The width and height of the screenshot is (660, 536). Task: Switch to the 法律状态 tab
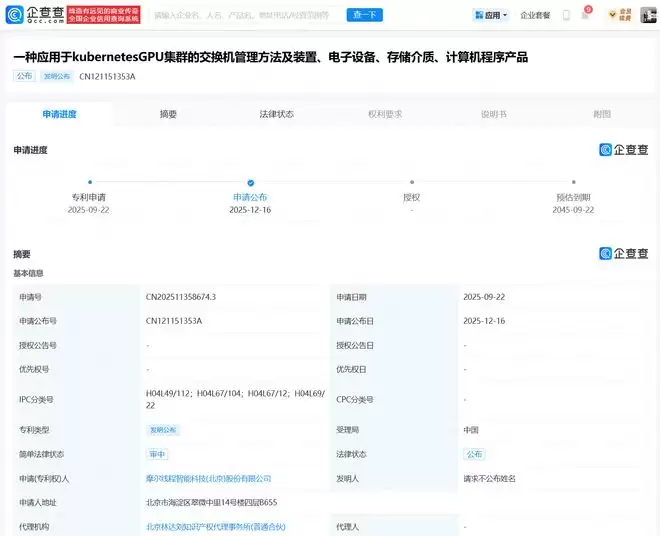(276, 114)
